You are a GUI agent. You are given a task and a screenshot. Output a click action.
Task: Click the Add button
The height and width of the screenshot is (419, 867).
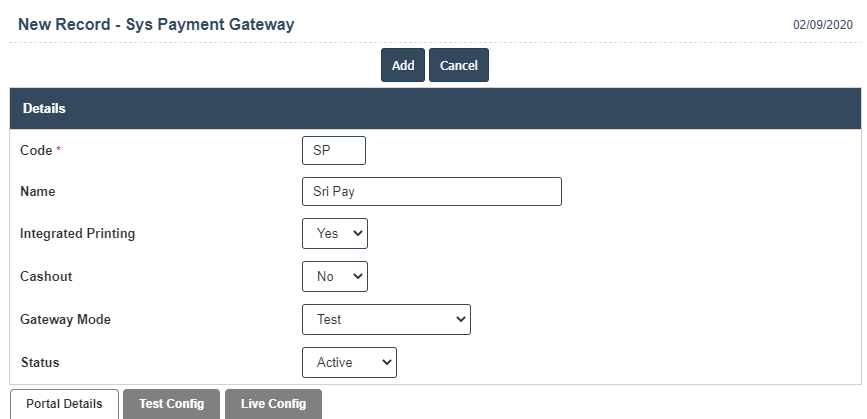click(403, 65)
